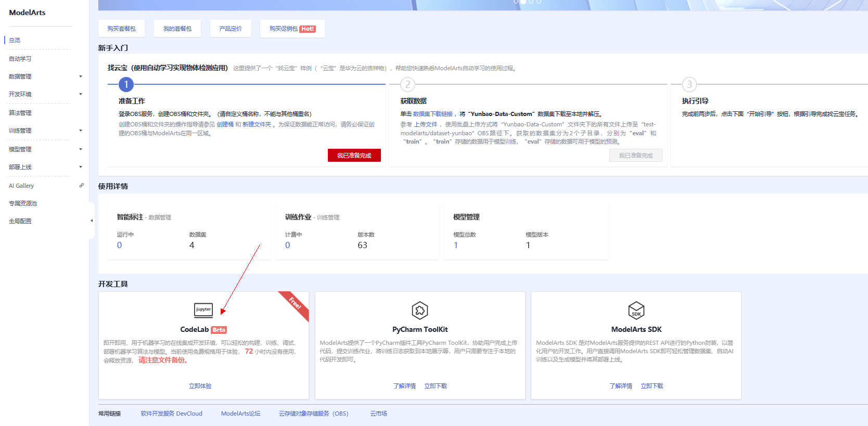Click the CodeLab card title

pyautogui.click(x=195, y=330)
